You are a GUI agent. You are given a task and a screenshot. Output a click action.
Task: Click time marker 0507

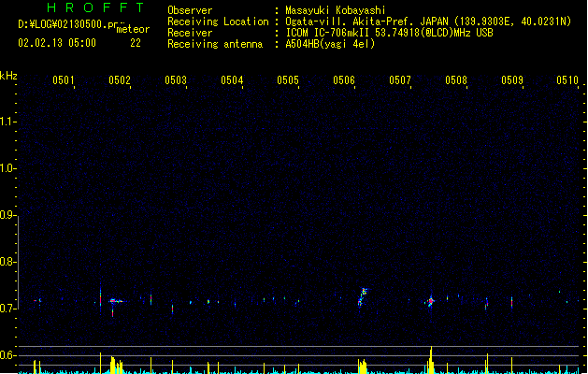point(400,80)
